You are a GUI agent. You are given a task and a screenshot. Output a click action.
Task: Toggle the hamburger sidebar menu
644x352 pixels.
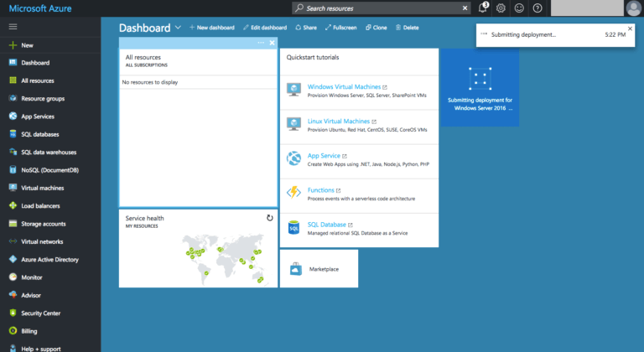(x=13, y=27)
